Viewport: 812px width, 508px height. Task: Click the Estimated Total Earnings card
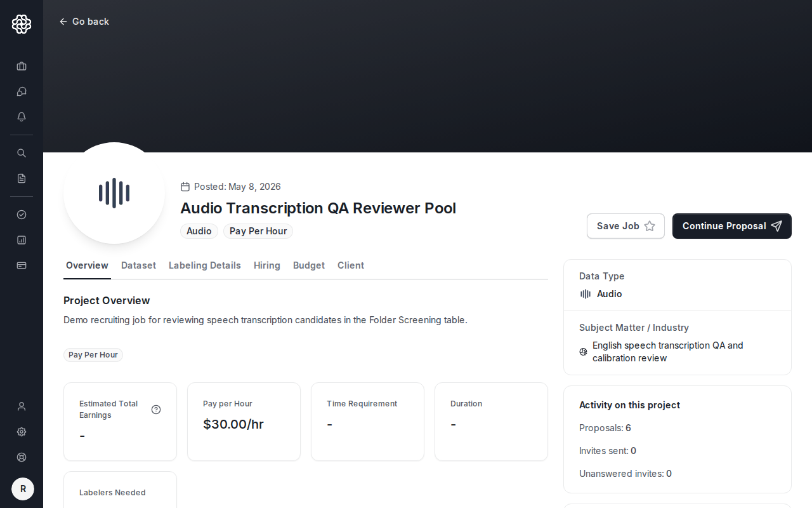120,422
